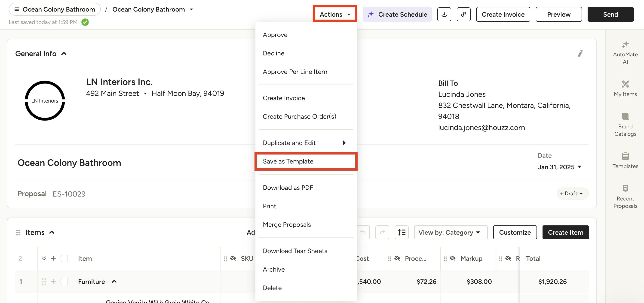
Task: Click the download icon button
Action: pyautogui.click(x=444, y=15)
